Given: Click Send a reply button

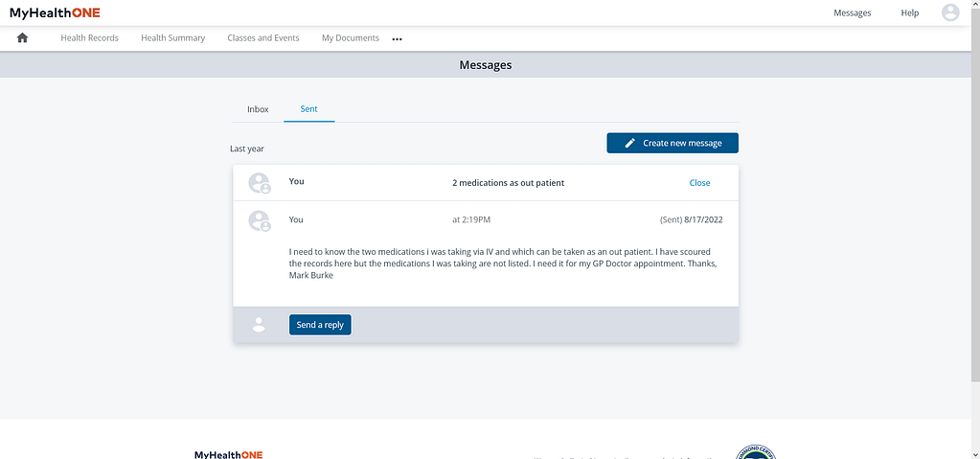Looking at the screenshot, I should coord(320,325).
